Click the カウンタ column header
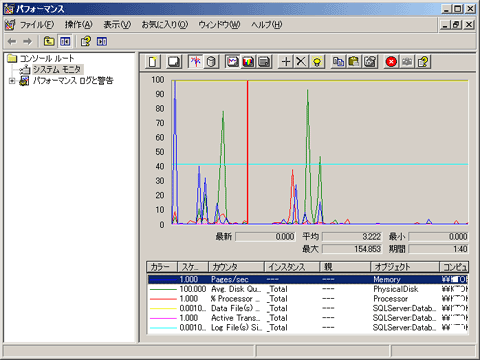Viewport: 480px width, 360px height. tap(236, 267)
